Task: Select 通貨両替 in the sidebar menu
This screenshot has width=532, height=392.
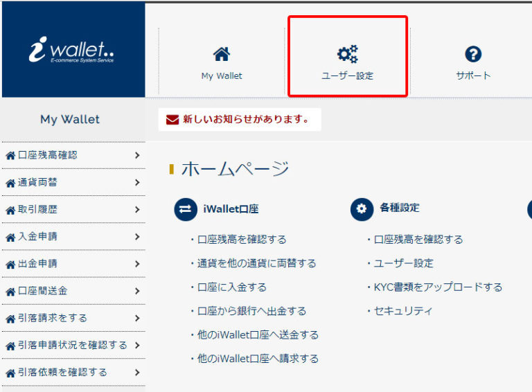Action: (x=37, y=182)
